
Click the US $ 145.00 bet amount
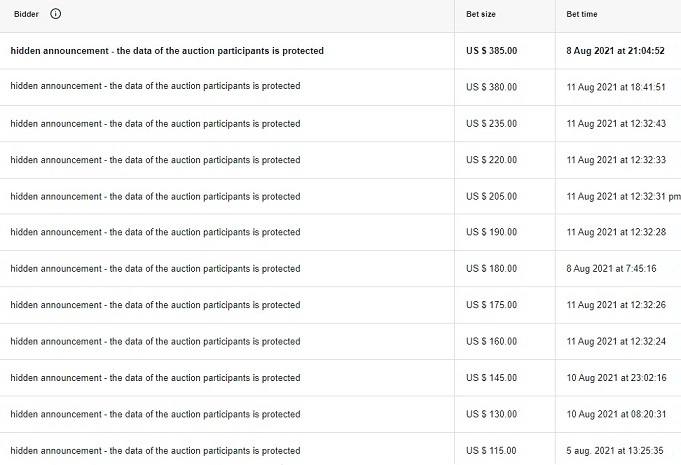click(492, 378)
